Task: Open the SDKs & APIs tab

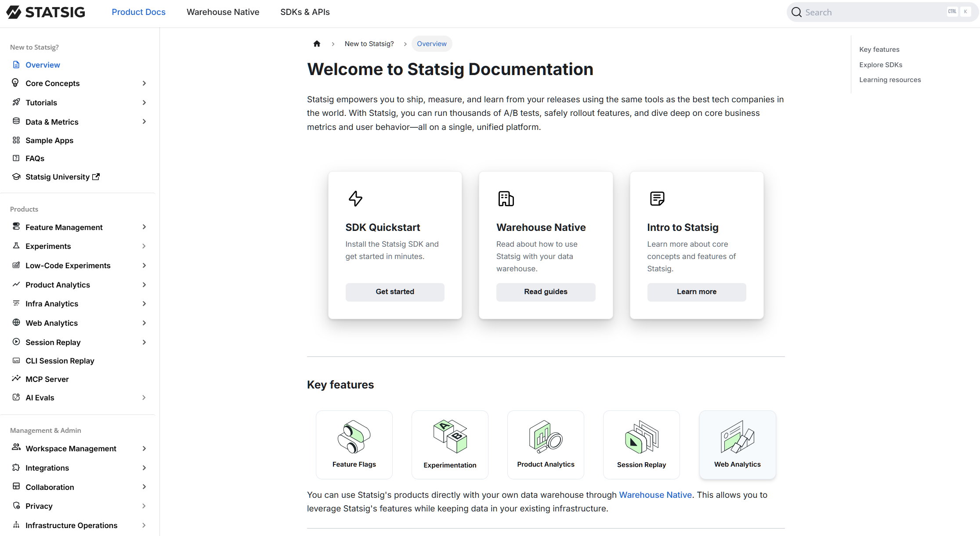Action: click(x=305, y=12)
